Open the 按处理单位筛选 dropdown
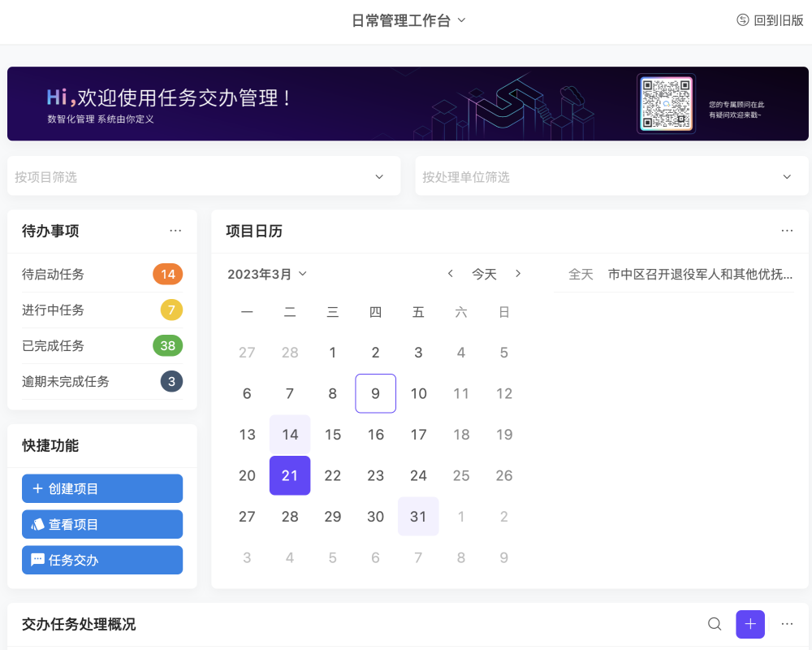The width and height of the screenshot is (812, 650). pyautogui.click(x=611, y=175)
